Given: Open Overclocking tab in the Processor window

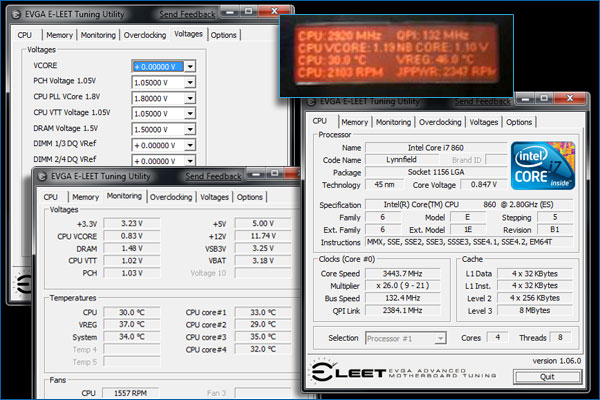Looking at the screenshot, I should click(440, 122).
